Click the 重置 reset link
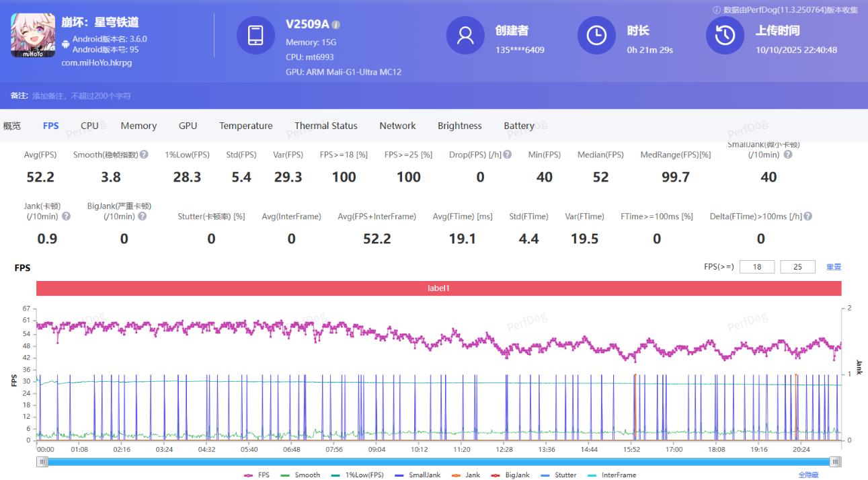The height and width of the screenshot is (480, 868). click(x=834, y=267)
